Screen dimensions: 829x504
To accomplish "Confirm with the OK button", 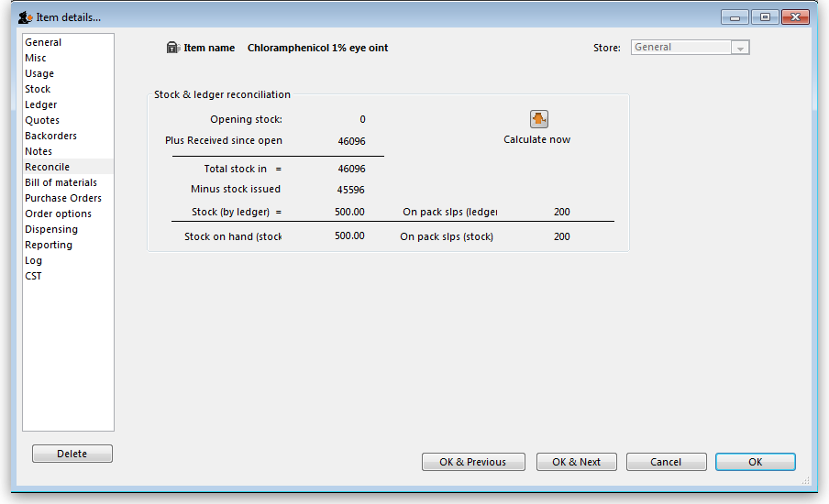I will tap(755, 462).
